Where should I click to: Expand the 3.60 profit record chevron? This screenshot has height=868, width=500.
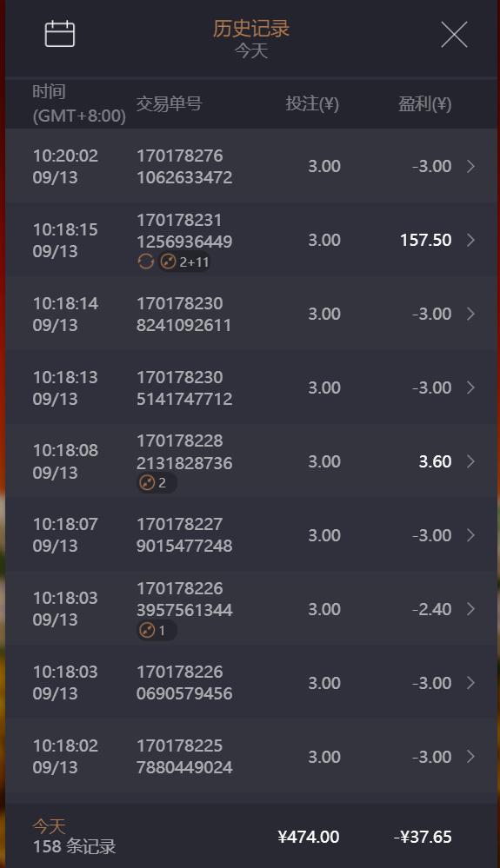click(470, 461)
